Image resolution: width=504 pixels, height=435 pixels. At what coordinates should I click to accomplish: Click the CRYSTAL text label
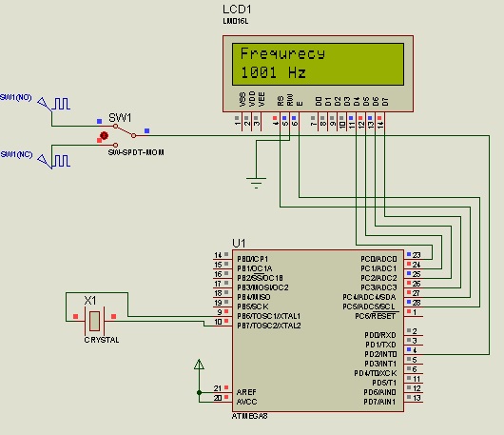(x=102, y=340)
